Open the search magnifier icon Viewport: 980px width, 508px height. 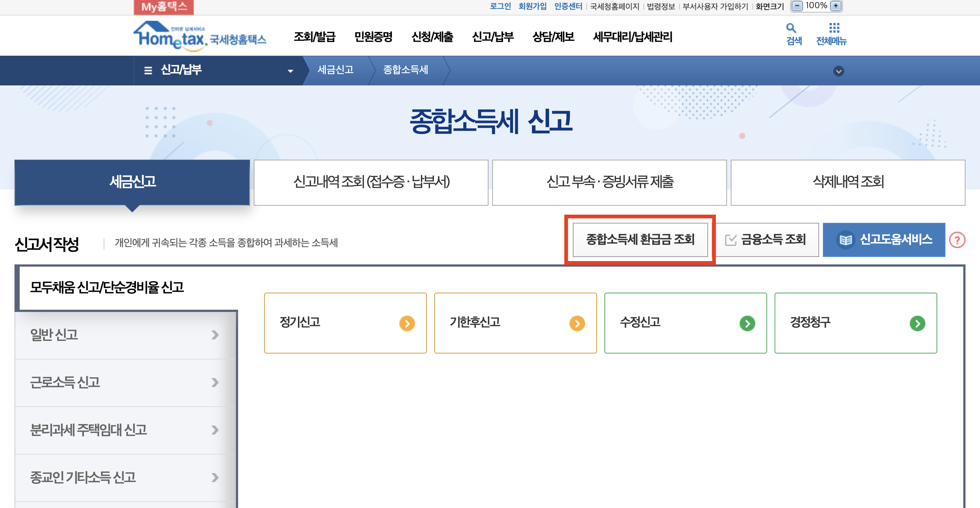[x=791, y=28]
